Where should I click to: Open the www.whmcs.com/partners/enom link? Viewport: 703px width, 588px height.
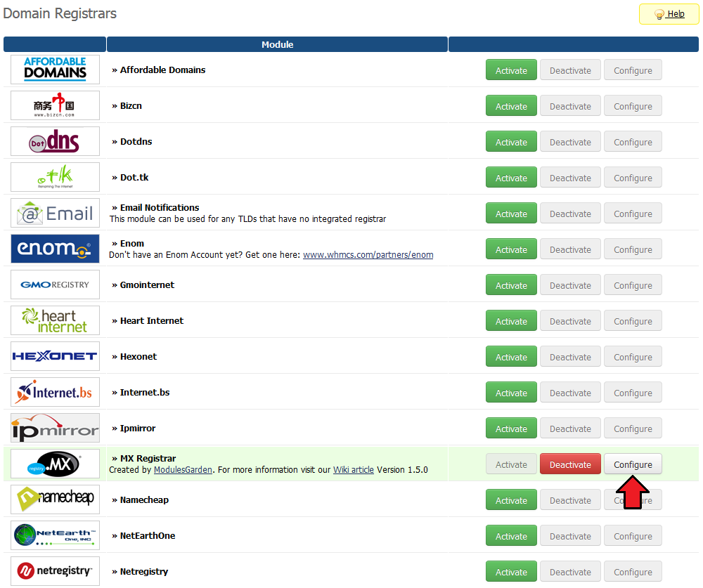(368, 254)
